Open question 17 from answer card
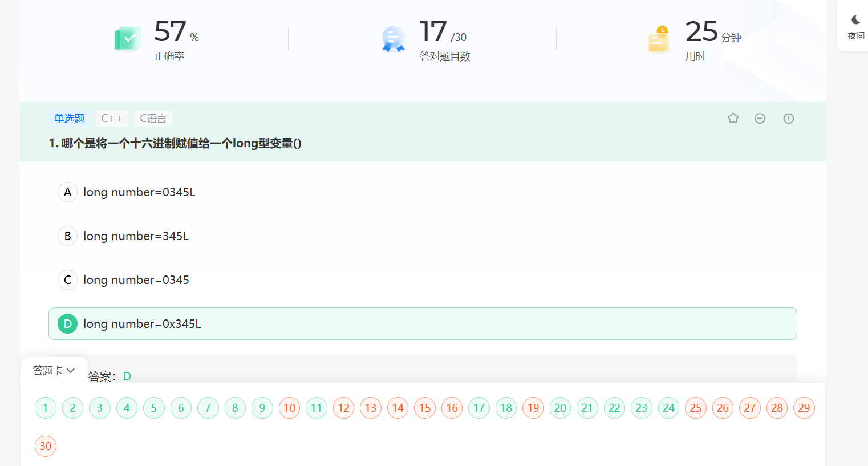Viewport: 868px width, 466px height. (479, 408)
